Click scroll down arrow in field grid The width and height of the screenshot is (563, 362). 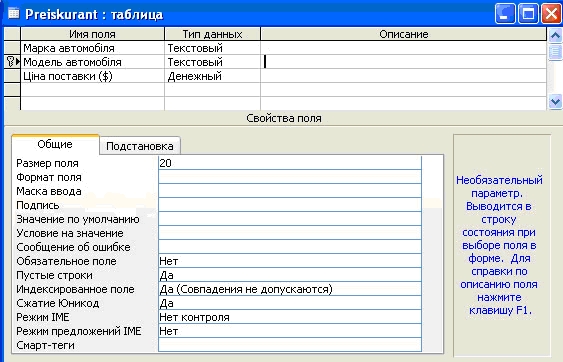[x=555, y=102]
